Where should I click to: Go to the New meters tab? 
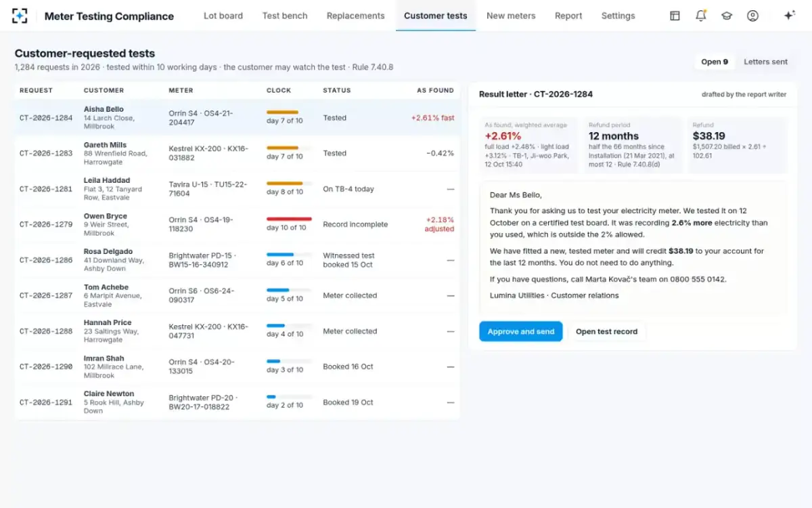[x=511, y=16]
